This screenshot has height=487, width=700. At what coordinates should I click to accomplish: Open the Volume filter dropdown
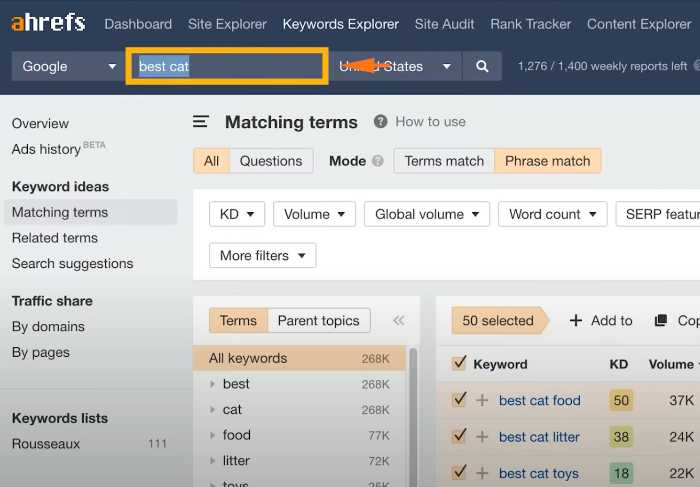[314, 214]
